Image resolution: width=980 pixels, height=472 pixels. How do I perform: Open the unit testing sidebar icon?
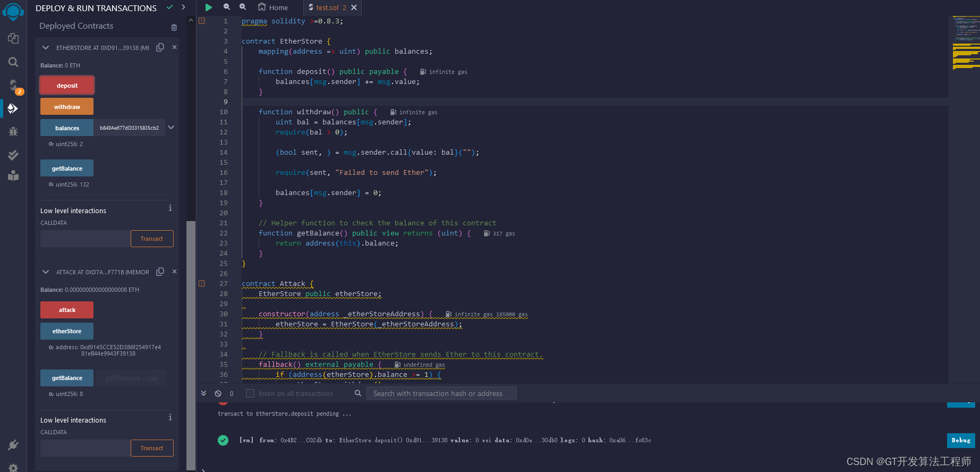[x=13, y=175]
